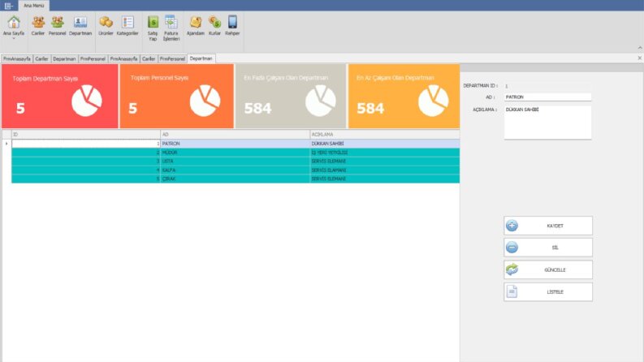Viewport: 644px width, 362px height.
Task: Click the SİL delete button
Action: 548,248
